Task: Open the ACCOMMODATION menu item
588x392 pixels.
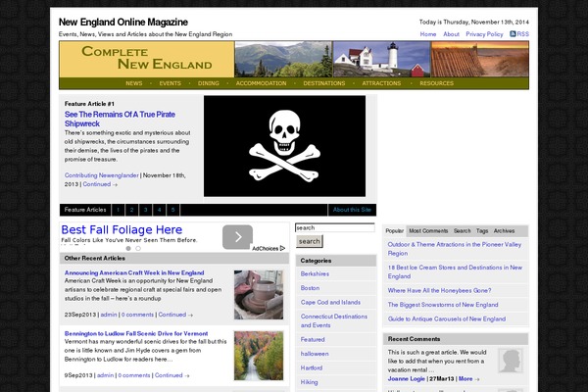Action: click(261, 83)
